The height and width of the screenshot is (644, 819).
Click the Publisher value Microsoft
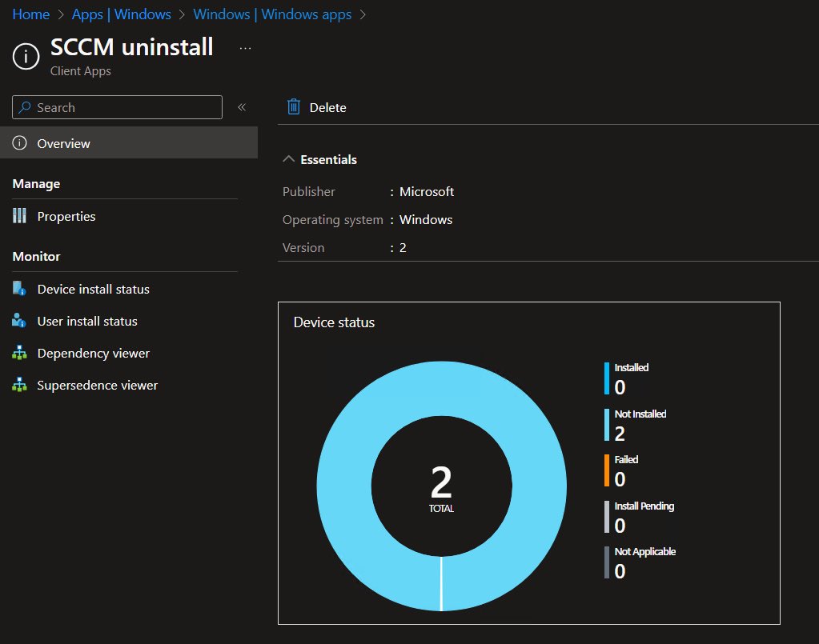click(x=426, y=191)
